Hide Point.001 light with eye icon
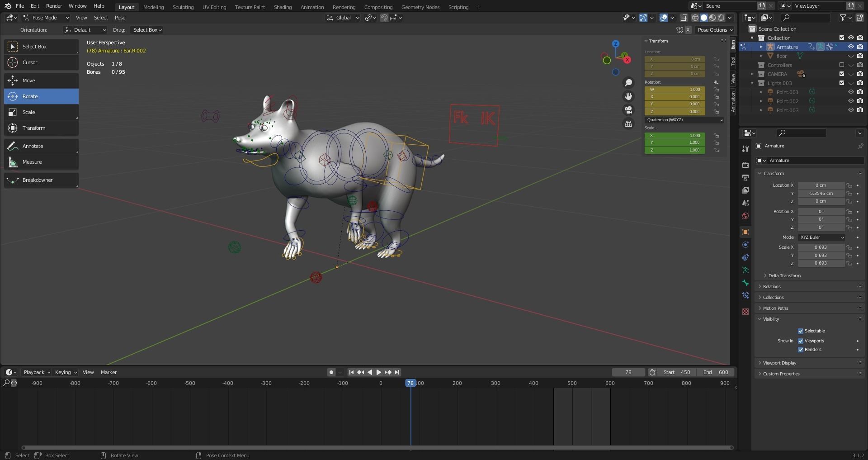The height and width of the screenshot is (460, 868). (851, 92)
